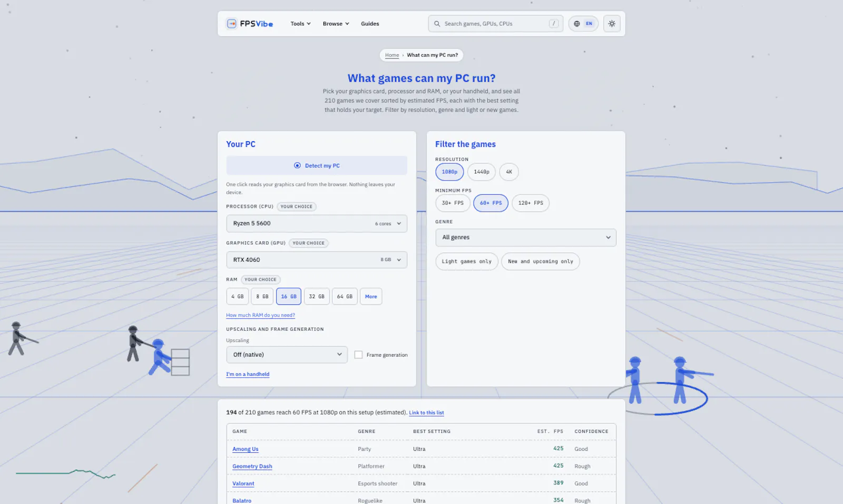This screenshot has height=504, width=843.
Task: Enable the Frame generation checkbox
Action: pyautogui.click(x=358, y=355)
